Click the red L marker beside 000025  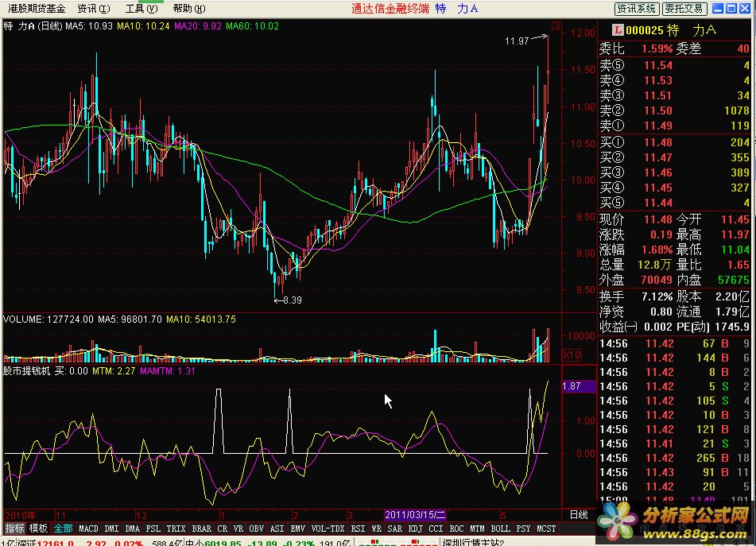(x=617, y=30)
